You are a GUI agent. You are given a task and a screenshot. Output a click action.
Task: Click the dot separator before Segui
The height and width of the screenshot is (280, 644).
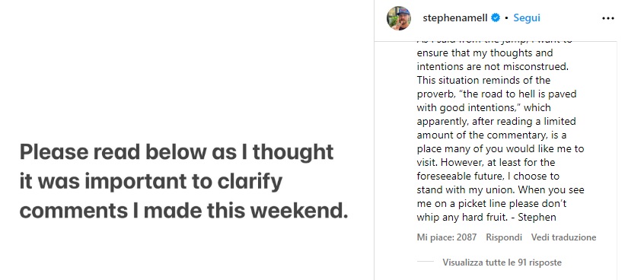pos(507,18)
